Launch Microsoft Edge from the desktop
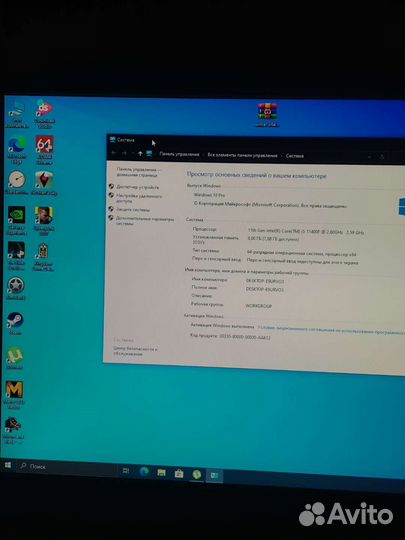Viewport: 405px width, 540px height. pos(17,149)
